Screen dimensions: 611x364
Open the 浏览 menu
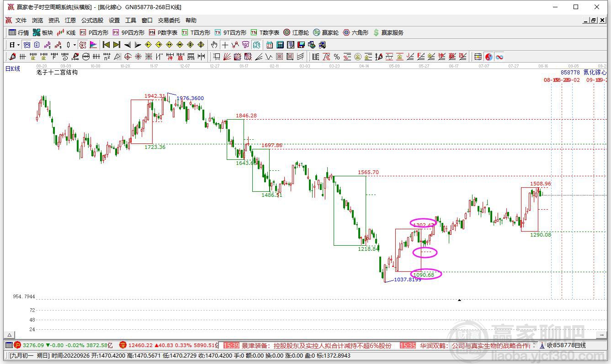tap(37, 21)
